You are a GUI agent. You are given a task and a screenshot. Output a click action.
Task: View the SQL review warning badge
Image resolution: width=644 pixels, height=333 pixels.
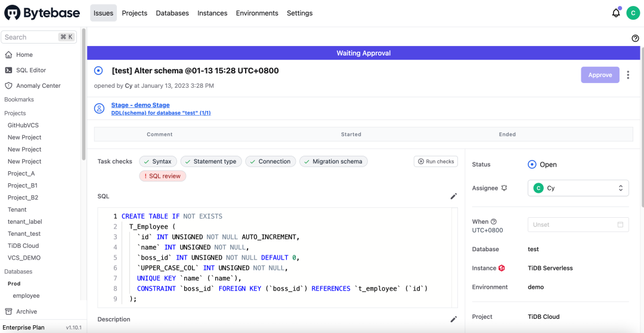(x=163, y=176)
